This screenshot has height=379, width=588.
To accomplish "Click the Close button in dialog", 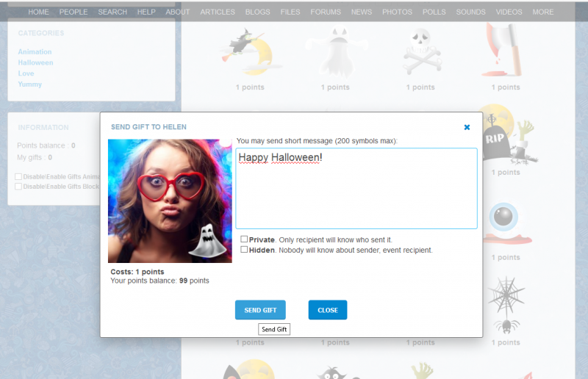I will [x=328, y=310].
